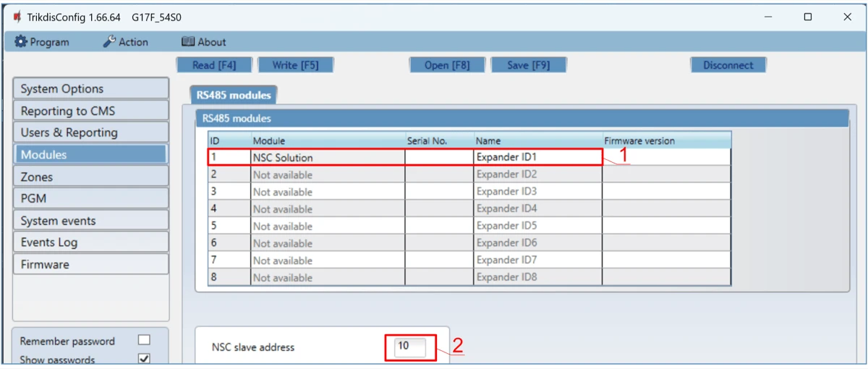Select NSC Solution module cell in row 1
The height and width of the screenshot is (369, 868).
[327, 157]
